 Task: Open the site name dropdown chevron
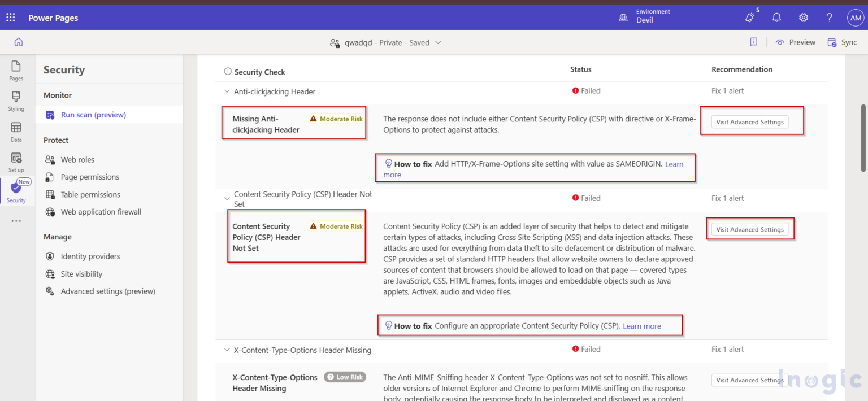438,43
